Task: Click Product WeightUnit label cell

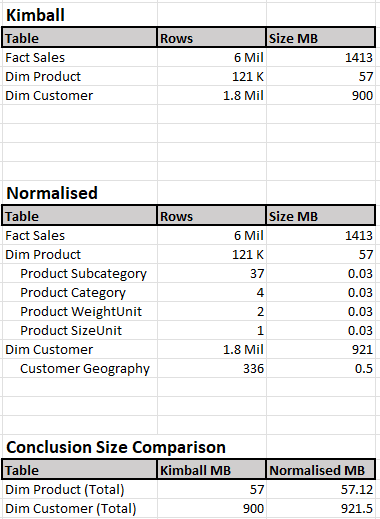Action: pyautogui.click(x=80, y=311)
